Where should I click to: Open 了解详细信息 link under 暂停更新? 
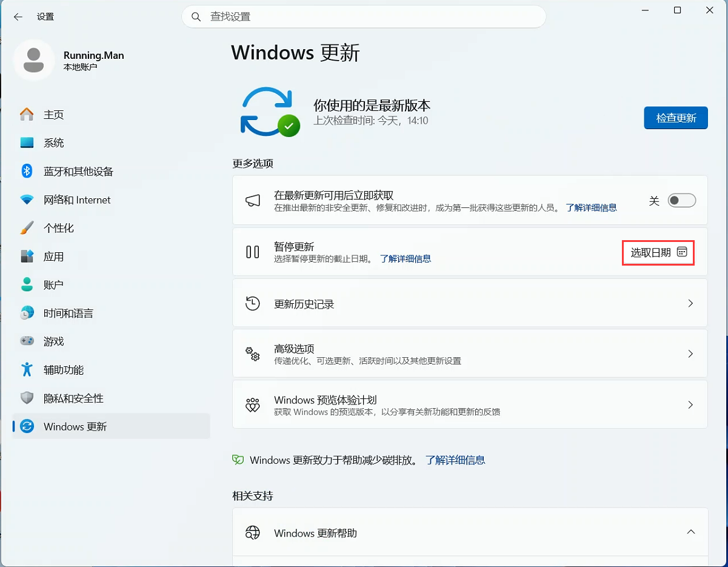pos(406,258)
